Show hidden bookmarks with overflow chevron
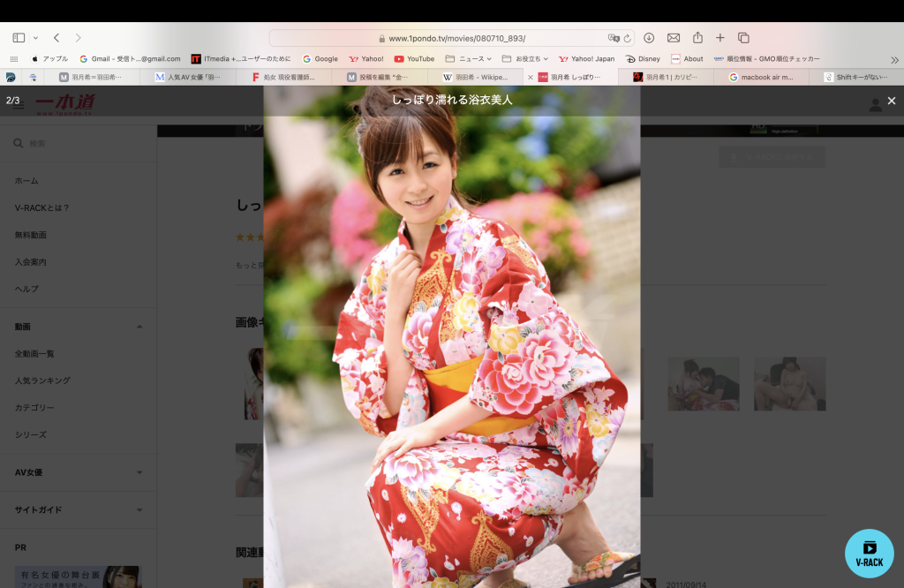This screenshot has width=904, height=588. pos(894,59)
